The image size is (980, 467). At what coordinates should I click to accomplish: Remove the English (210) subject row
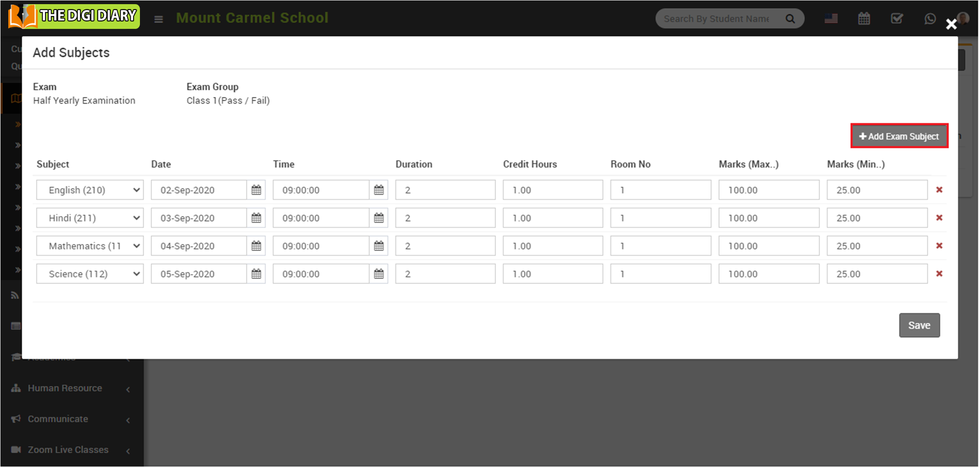click(939, 190)
